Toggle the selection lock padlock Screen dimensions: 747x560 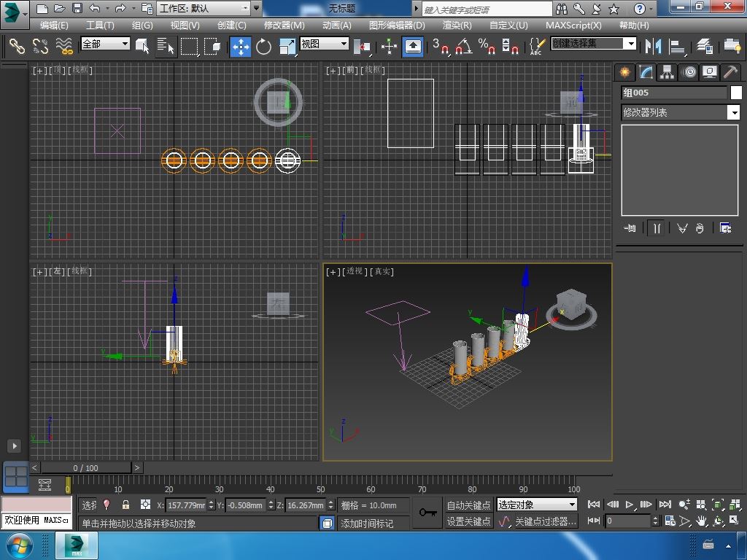click(125, 505)
